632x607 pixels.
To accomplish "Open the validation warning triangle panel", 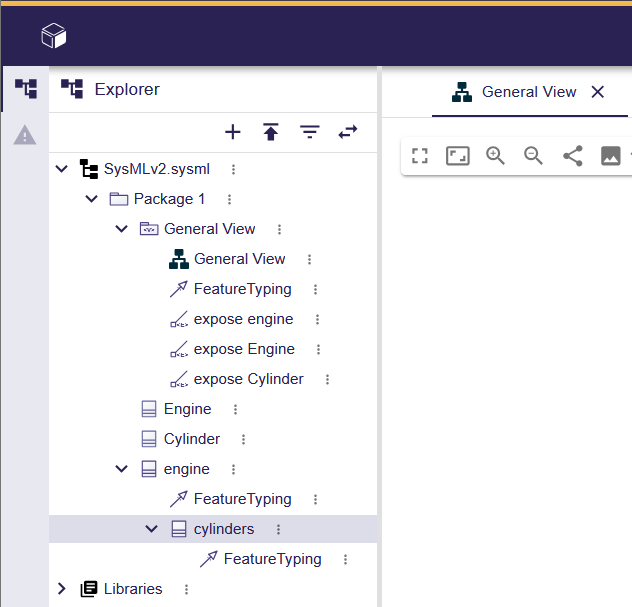I will tap(25, 135).
